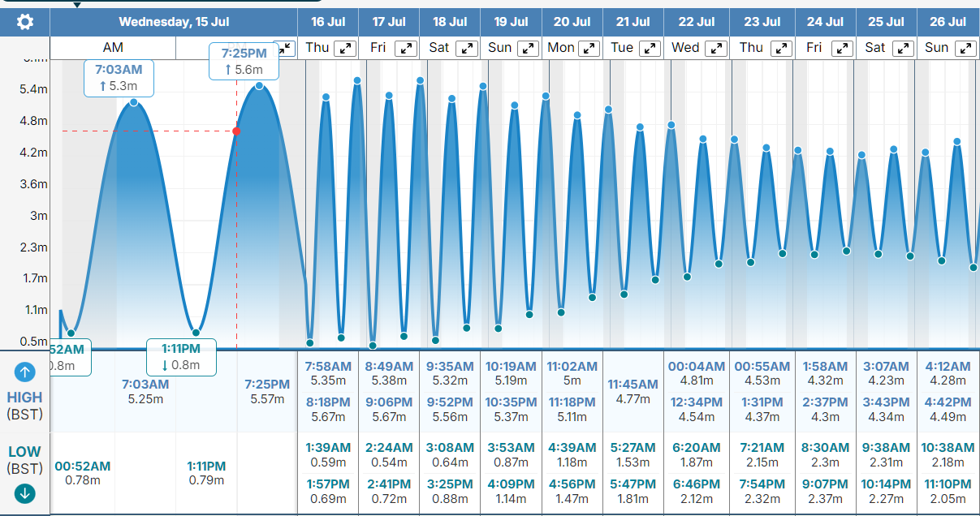This screenshot has width=980, height=516.
Task: Expand the Saturday 18 Jul day view
Action: pos(467,48)
